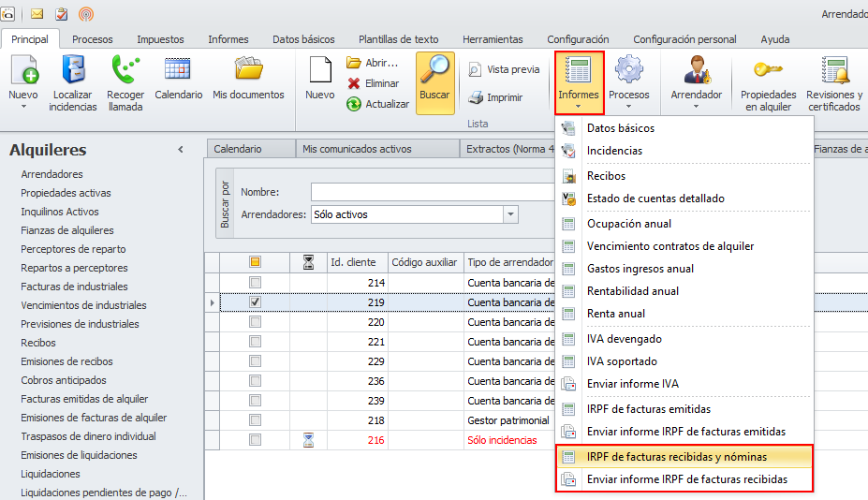
Task: Open Mis documentos folder icon
Action: point(248,72)
